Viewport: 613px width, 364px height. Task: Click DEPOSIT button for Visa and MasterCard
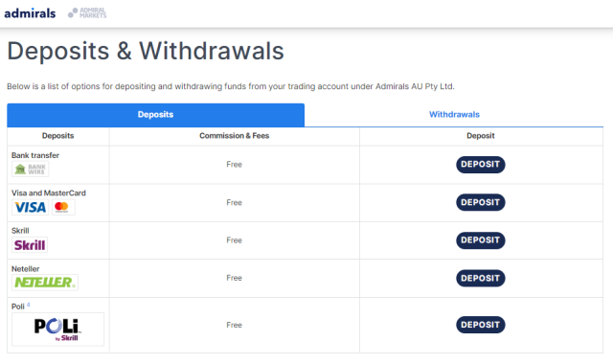tap(481, 202)
